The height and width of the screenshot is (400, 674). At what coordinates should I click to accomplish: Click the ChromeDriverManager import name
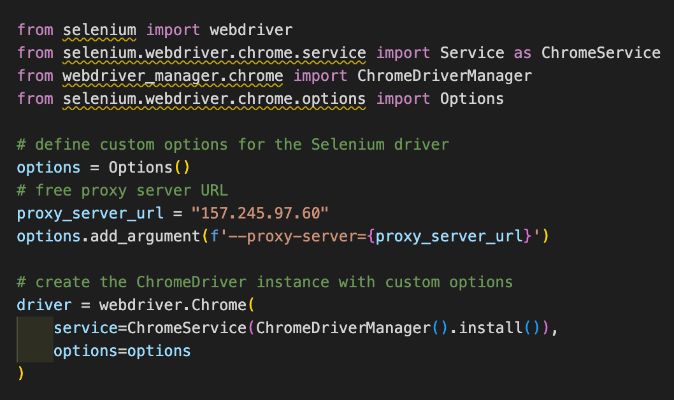point(444,76)
